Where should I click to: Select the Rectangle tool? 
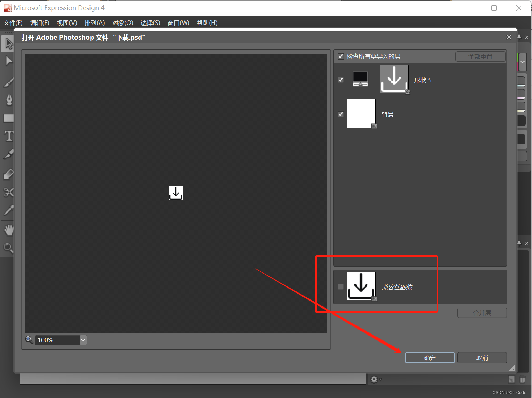pyautogui.click(x=8, y=118)
